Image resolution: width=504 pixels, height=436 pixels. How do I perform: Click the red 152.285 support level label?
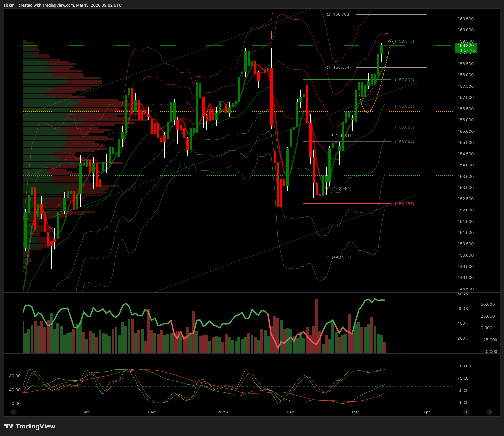tap(405, 204)
